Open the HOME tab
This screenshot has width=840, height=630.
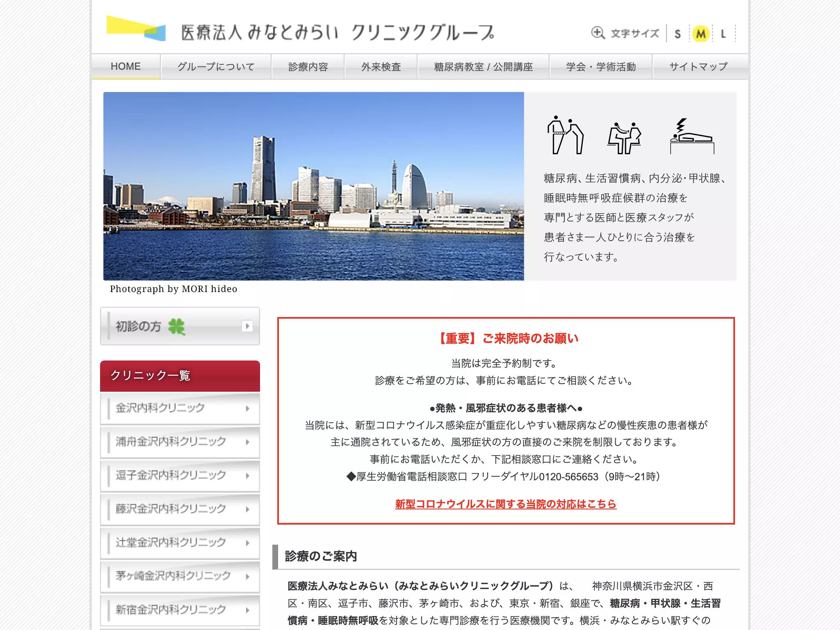(x=126, y=66)
